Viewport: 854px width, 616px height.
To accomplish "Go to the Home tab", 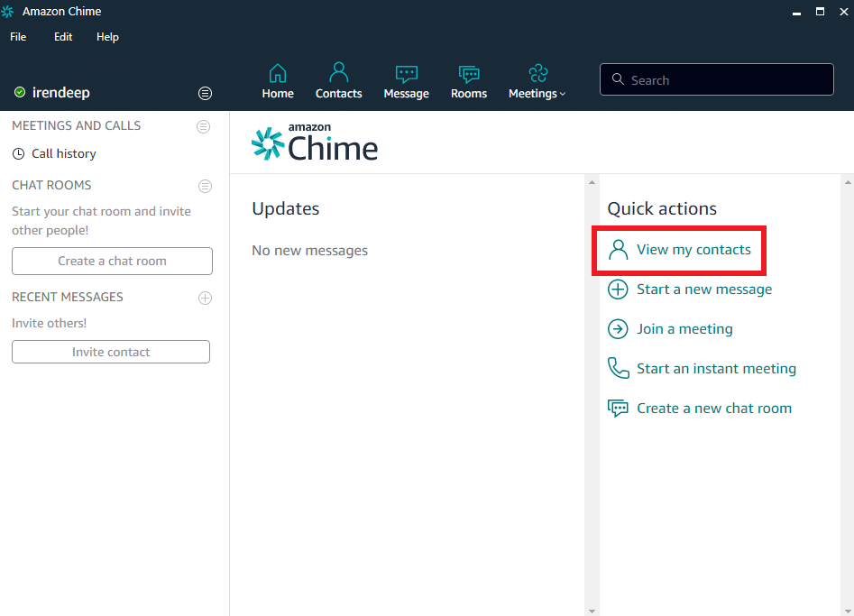I will [x=278, y=82].
